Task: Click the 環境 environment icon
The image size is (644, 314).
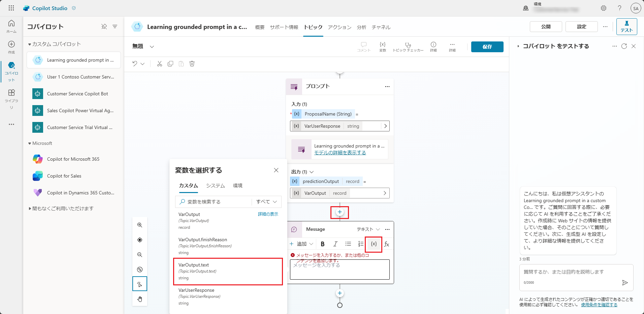Action: coord(526,8)
